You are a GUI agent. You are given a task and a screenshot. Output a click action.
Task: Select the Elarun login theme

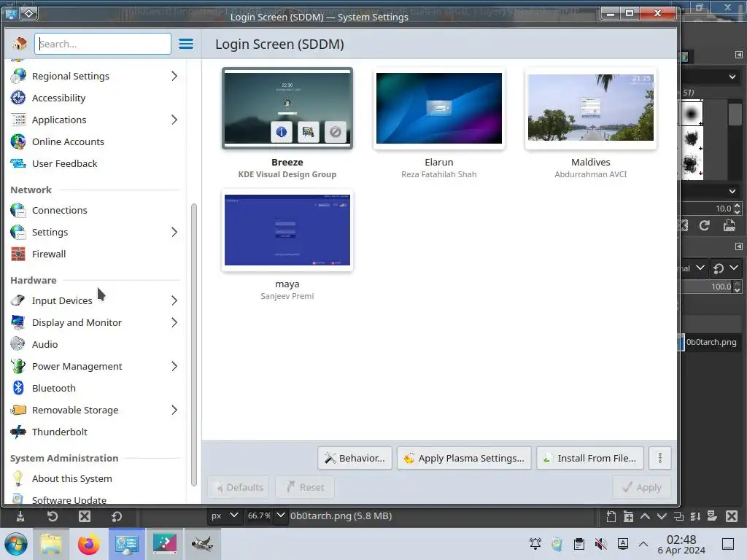pos(438,108)
